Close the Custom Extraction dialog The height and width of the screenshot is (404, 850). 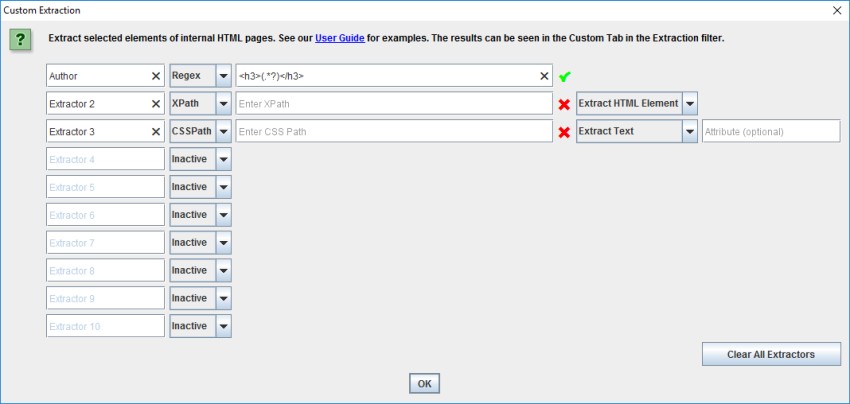point(838,10)
